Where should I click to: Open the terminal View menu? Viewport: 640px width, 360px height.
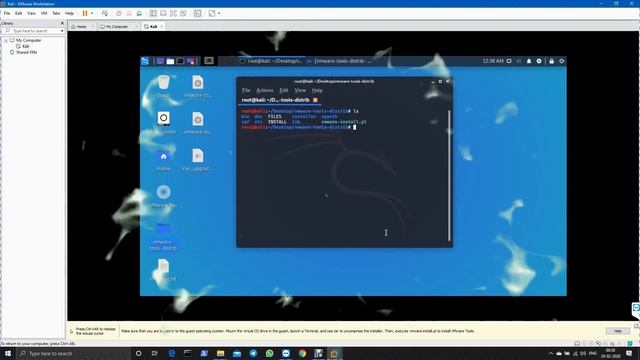pos(300,90)
